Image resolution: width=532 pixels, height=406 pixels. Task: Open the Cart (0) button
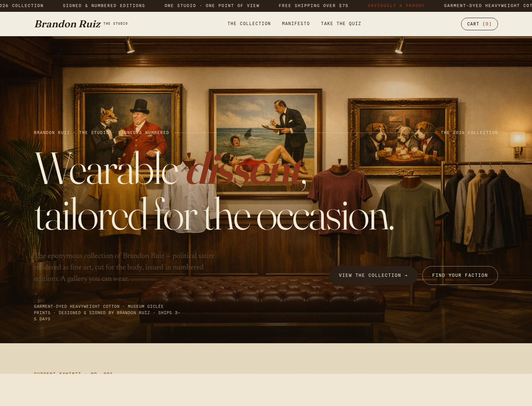pos(479,24)
